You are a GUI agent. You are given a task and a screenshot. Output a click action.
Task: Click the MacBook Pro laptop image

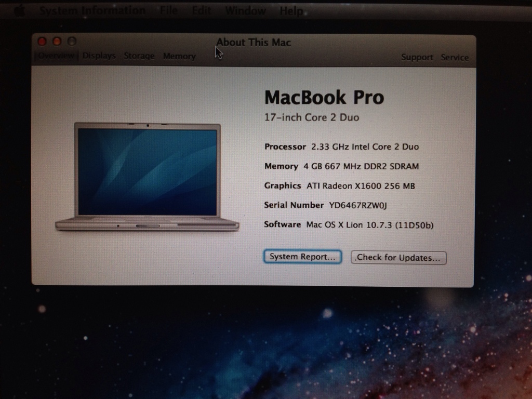147,177
